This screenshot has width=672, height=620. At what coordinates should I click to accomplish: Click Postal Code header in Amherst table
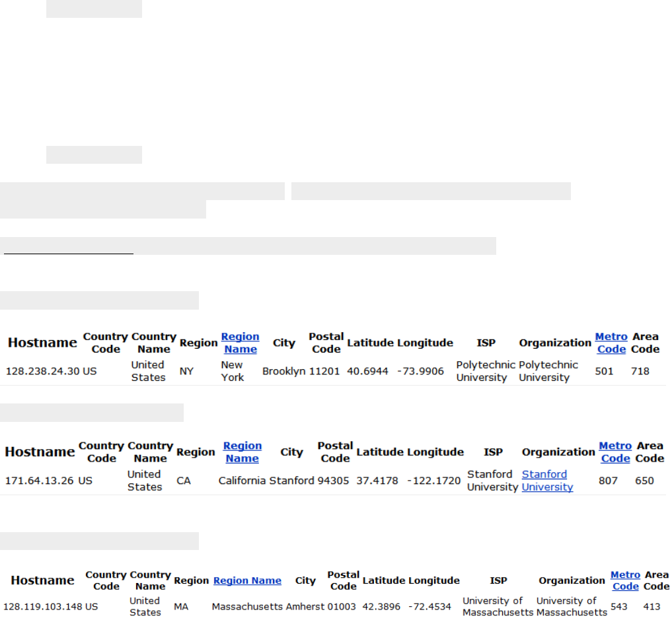click(x=344, y=580)
